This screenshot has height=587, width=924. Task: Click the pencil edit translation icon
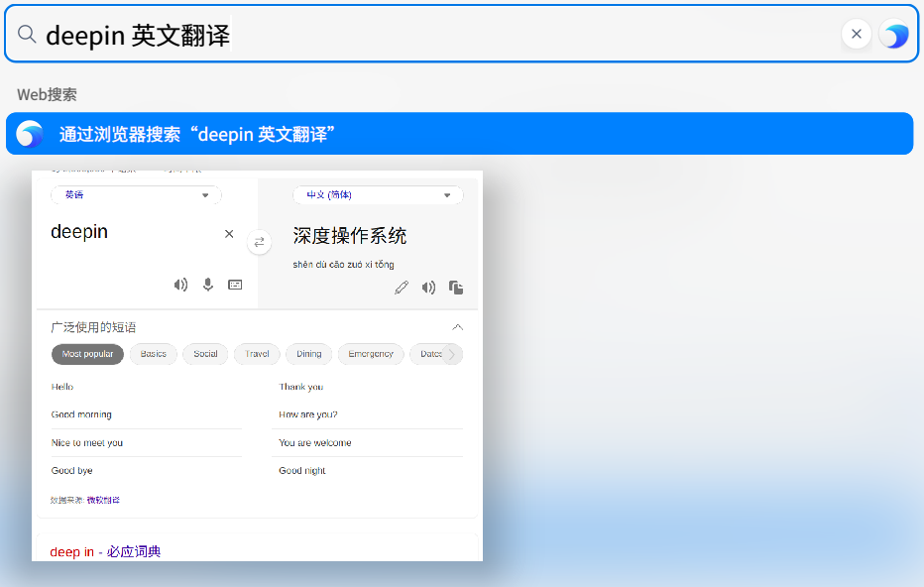coord(402,288)
